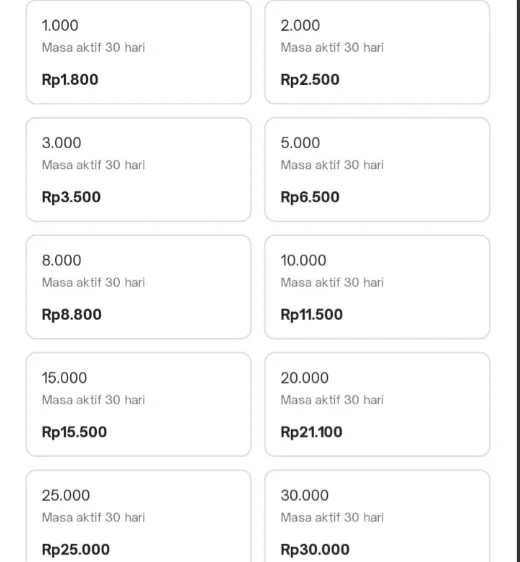The image size is (520, 562).
Task: Click Masa aktif text under 20.000
Action: click(x=332, y=400)
